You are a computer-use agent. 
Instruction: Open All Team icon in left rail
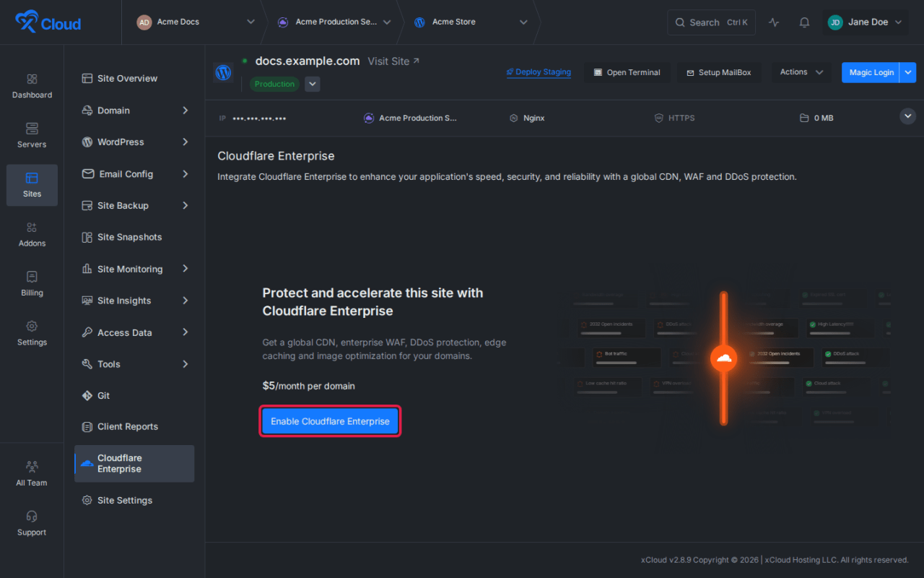32,467
